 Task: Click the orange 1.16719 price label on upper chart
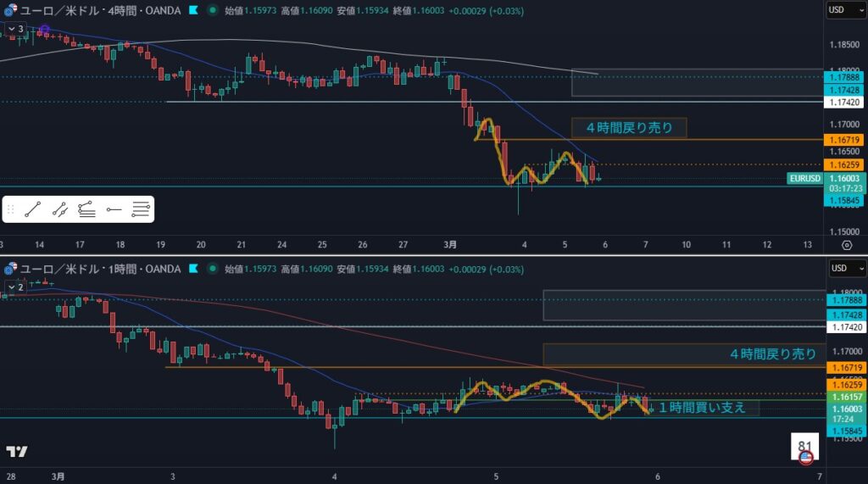click(845, 138)
